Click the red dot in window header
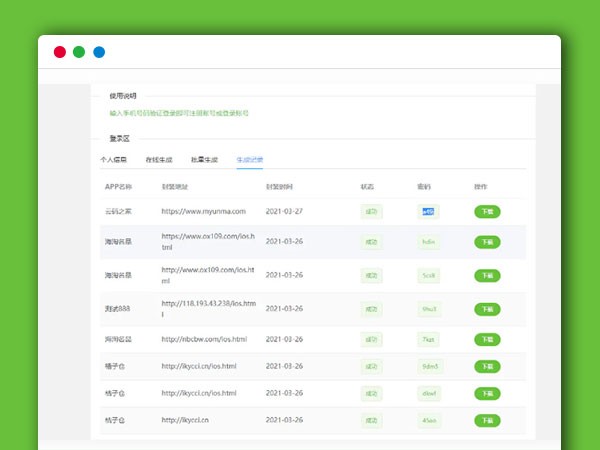600x450 pixels. [x=59, y=52]
